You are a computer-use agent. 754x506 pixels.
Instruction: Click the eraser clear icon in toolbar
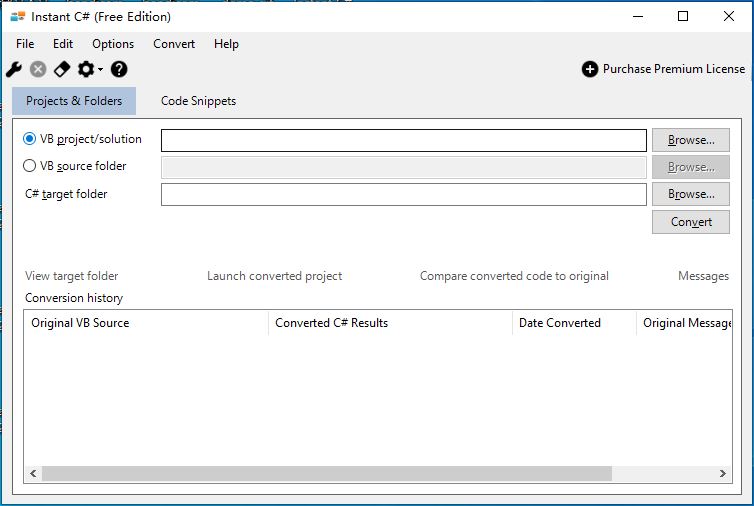coord(62,69)
